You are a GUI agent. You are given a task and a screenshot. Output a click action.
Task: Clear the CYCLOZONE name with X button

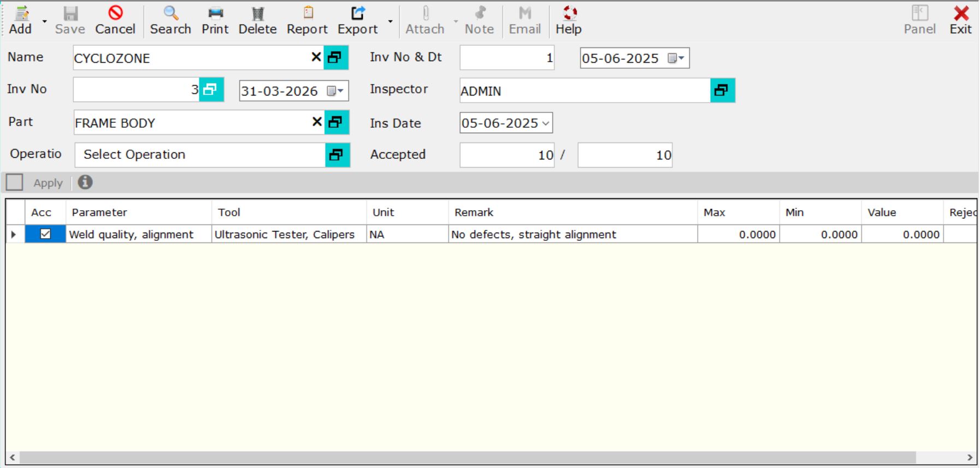(x=316, y=57)
